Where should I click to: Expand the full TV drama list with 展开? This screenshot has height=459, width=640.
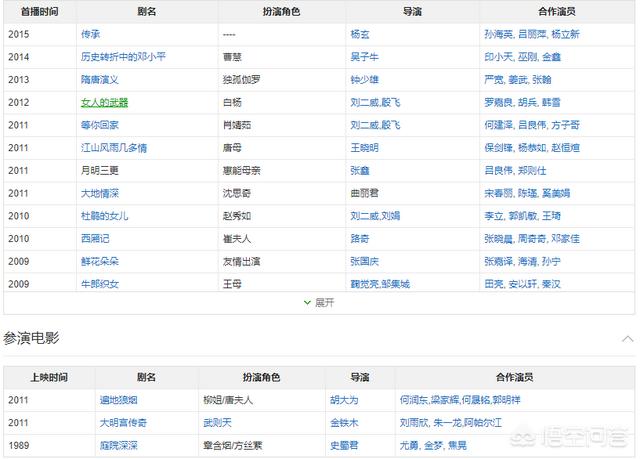319,303
